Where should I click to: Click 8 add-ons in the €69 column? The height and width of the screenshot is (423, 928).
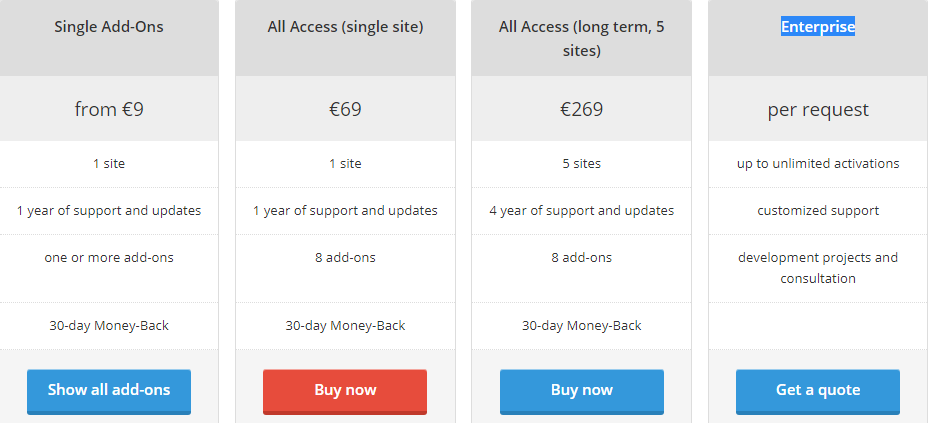[345, 258]
